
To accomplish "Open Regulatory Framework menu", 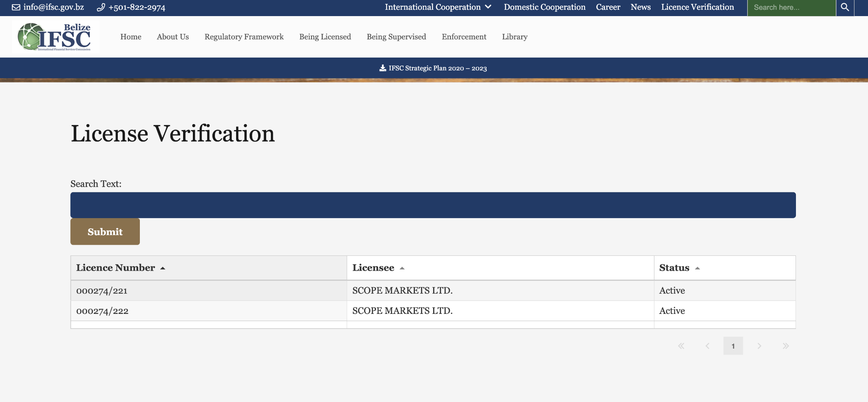I will [244, 37].
